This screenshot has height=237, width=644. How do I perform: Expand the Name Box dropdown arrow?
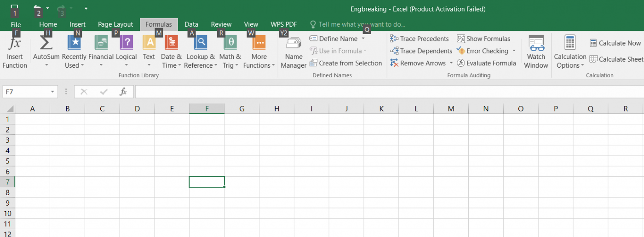tap(52, 92)
